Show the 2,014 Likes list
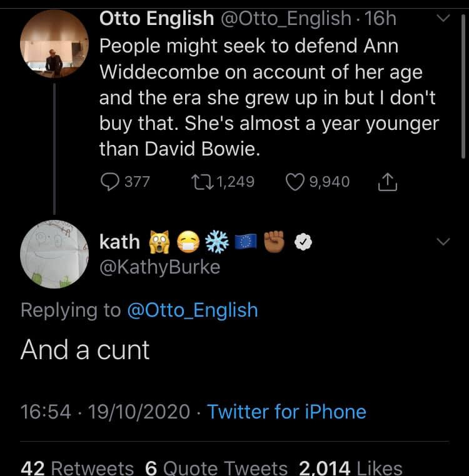The height and width of the screenshot is (476, 469). tap(351, 468)
